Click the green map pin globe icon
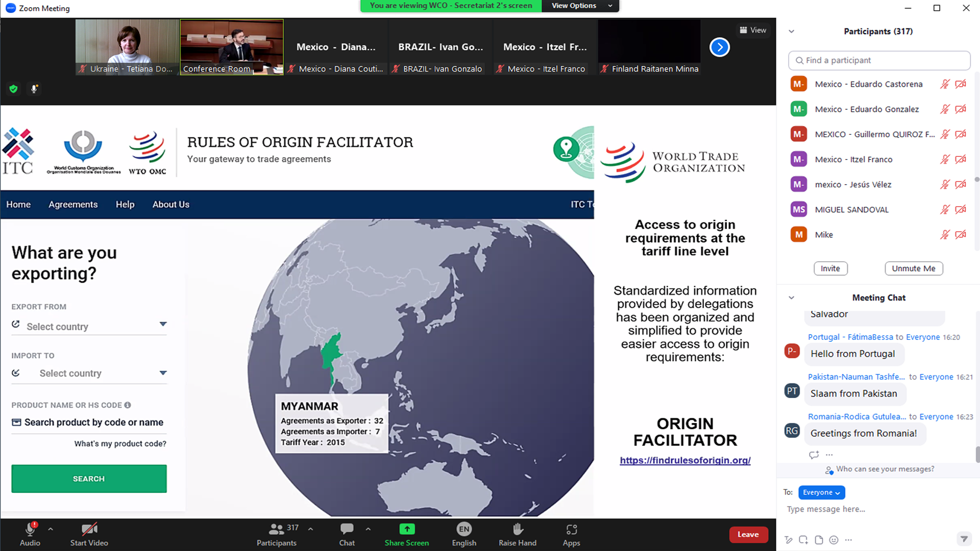The width and height of the screenshot is (980, 551). pyautogui.click(x=566, y=149)
